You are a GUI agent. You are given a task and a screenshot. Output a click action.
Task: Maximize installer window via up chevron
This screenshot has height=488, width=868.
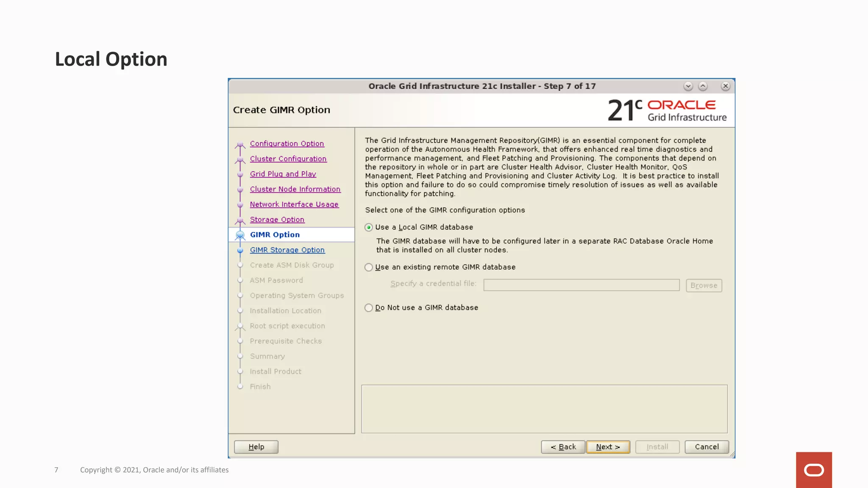pyautogui.click(x=703, y=86)
